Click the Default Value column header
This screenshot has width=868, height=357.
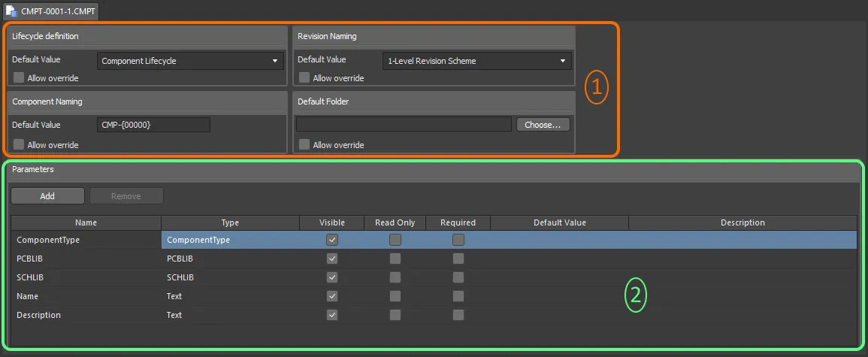pyautogui.click(x=560, y=222)
